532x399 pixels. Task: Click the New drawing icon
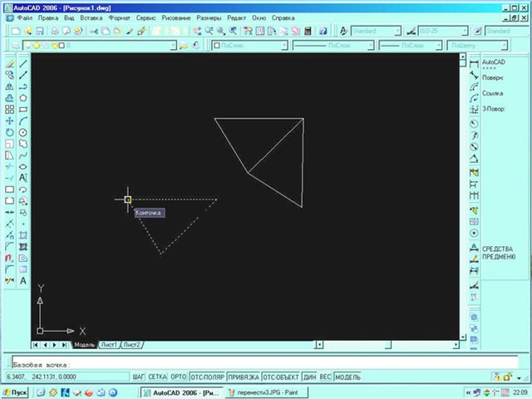tap(15, 31)
